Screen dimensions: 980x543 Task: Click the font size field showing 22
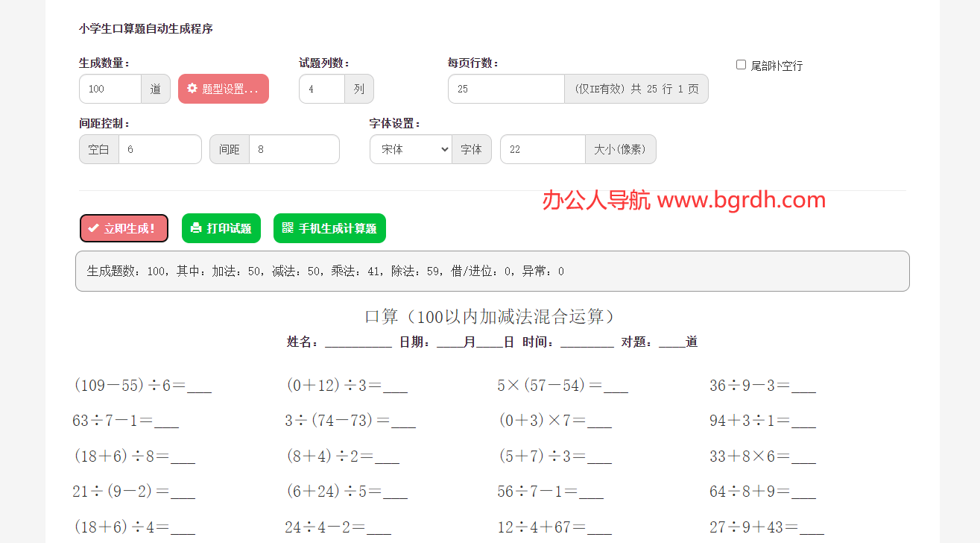click(543, 149)
